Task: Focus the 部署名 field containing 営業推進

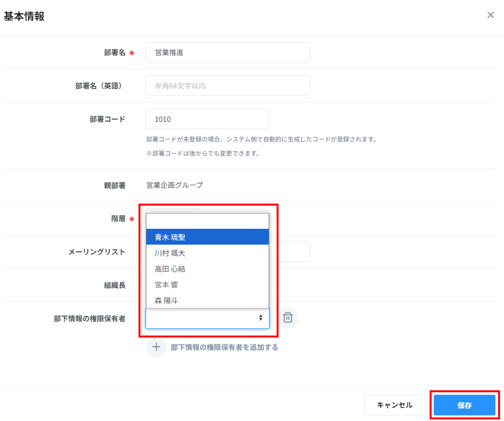Action: [x=228, y=52]
